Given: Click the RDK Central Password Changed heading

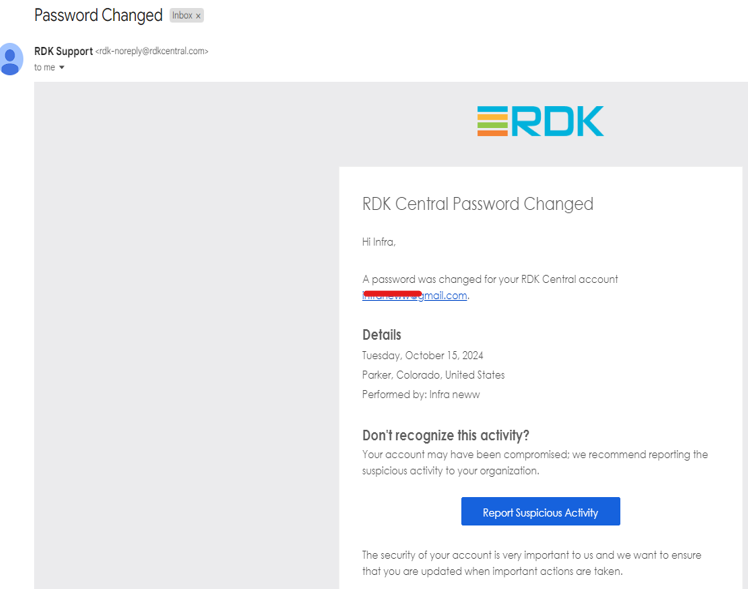Looking at the screenshot, I should tap(477, 204).
